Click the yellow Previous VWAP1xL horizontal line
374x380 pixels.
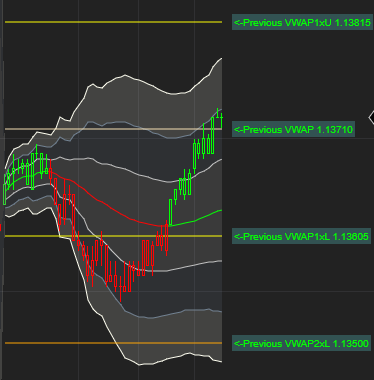tap(113, 236)
